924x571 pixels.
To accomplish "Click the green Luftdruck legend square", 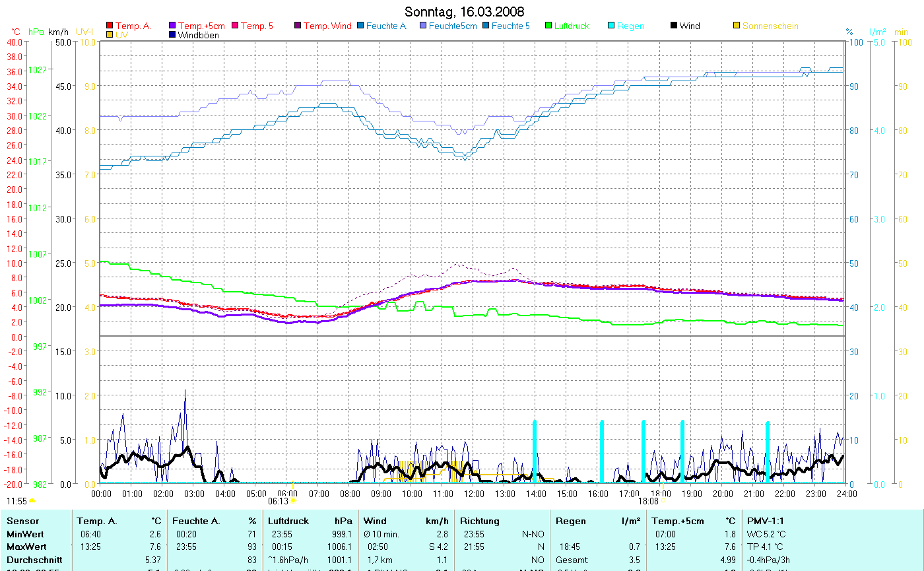I will pyautogui.click(x=548, y=26).
